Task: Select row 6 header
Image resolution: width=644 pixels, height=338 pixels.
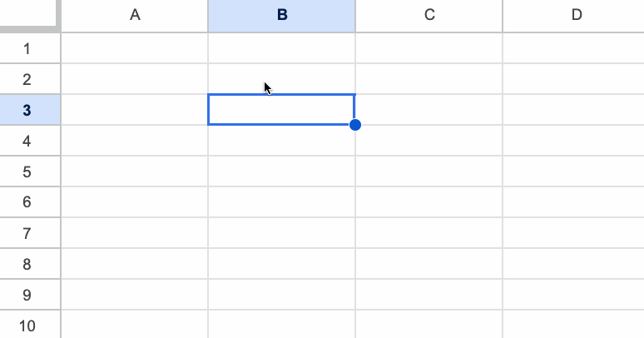Action: point(27,202)
